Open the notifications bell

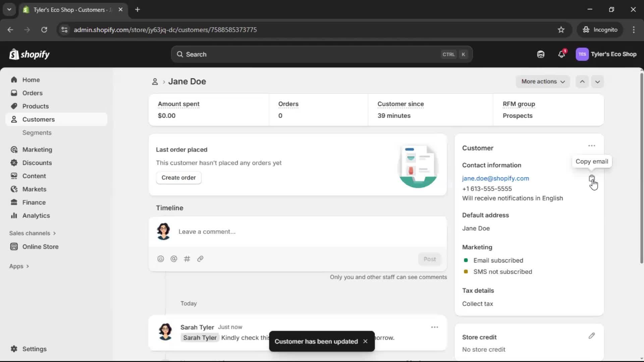click(562, 54)
